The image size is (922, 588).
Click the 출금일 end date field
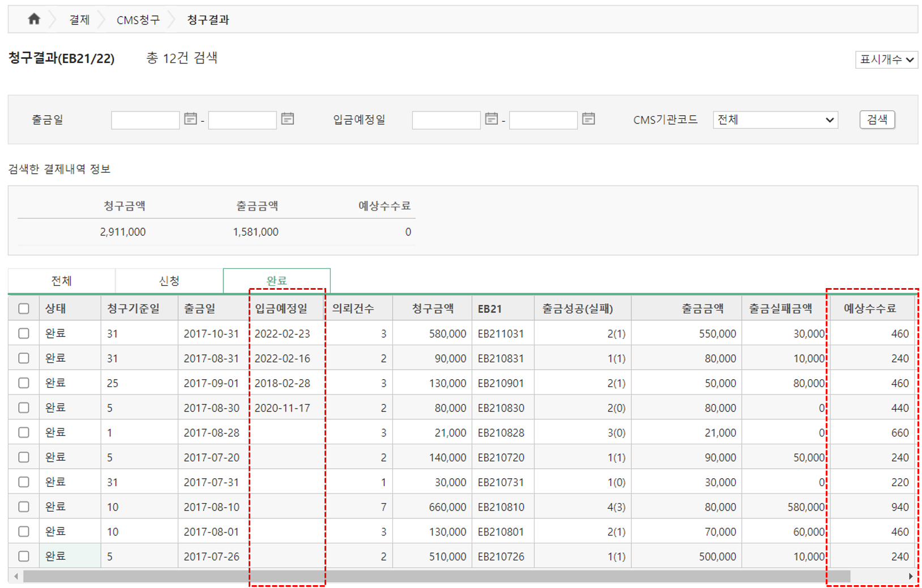point(242,120)
